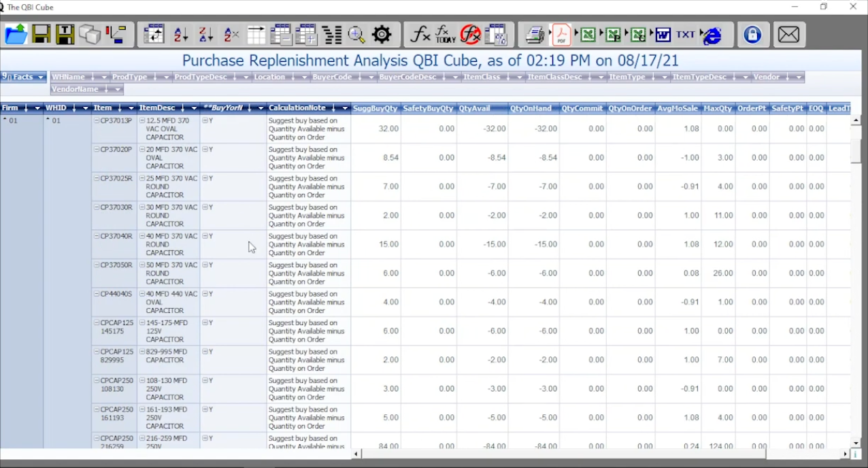868x468 pixels.
Task: Click the printer icon
Action: pyautogui.click(x=535, y=35)
